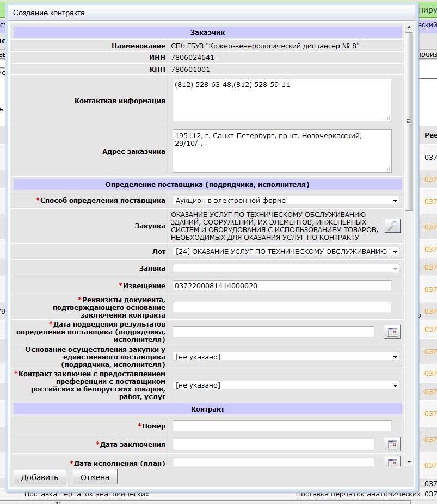Viewport: 437px width, 504px height.
Task: Click resize grip of Контактная информация textarea
Action: (388, 119)
